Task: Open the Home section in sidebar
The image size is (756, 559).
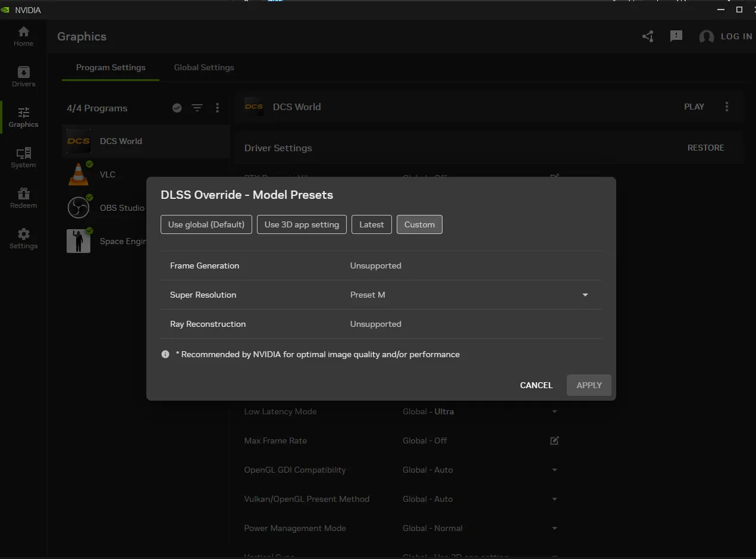Action: click(x=23, y=36)
